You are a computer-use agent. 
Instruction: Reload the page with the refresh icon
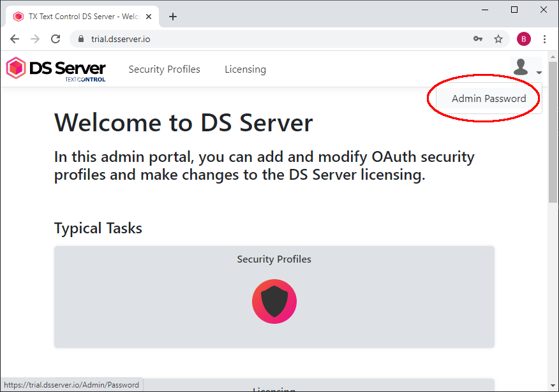(56, 39)
